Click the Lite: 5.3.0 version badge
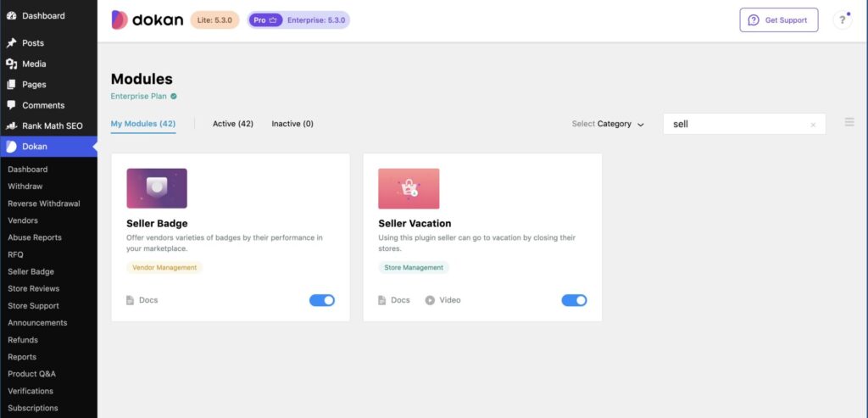This screenshot has width=868, height=418. [214, 20]
